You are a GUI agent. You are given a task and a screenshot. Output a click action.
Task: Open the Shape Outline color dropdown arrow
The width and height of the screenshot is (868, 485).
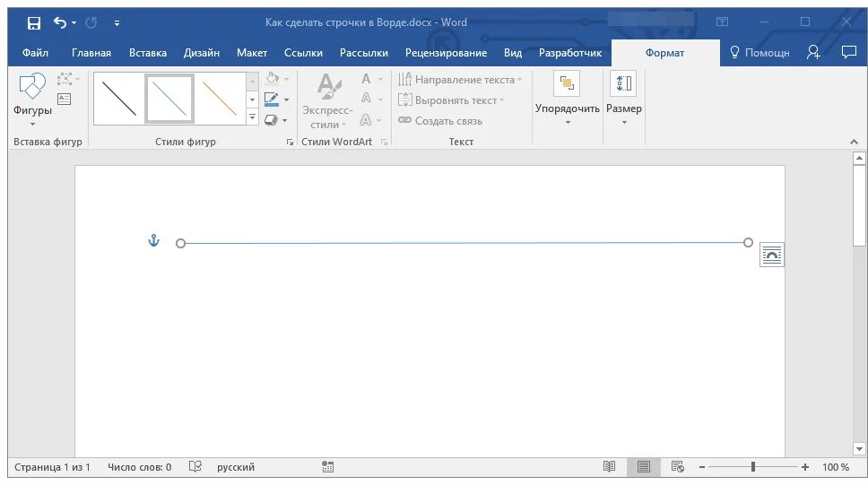[x=286, y=100]
